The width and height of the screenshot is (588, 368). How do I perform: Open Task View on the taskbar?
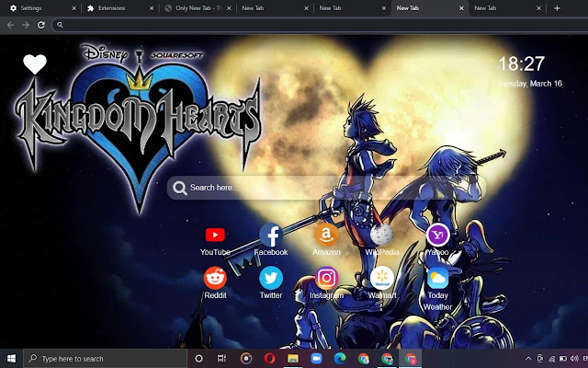pos(221,359)
